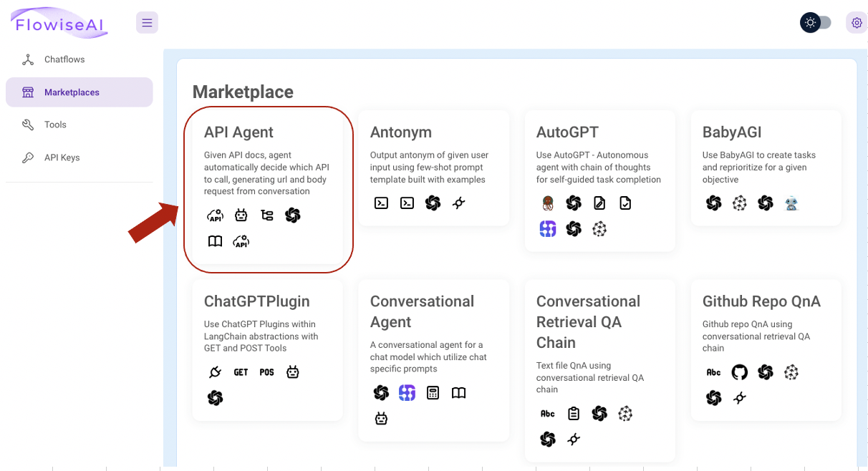Click the clipboard icon in Retrieval QA Chain

click(x=574, y=413)
